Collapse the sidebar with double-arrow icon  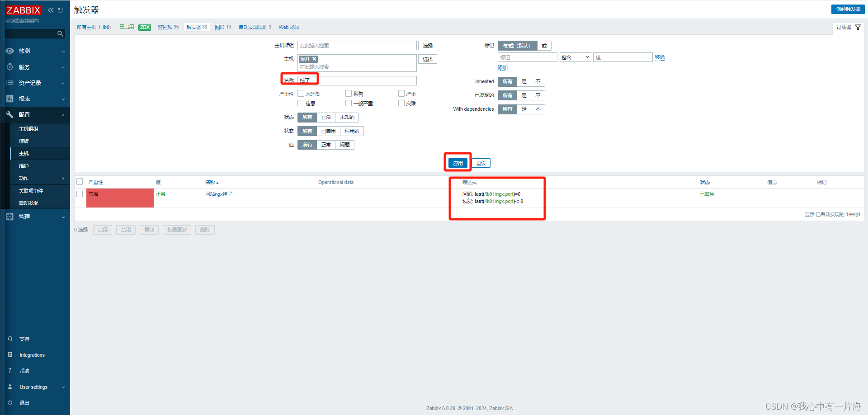[51, 10]
